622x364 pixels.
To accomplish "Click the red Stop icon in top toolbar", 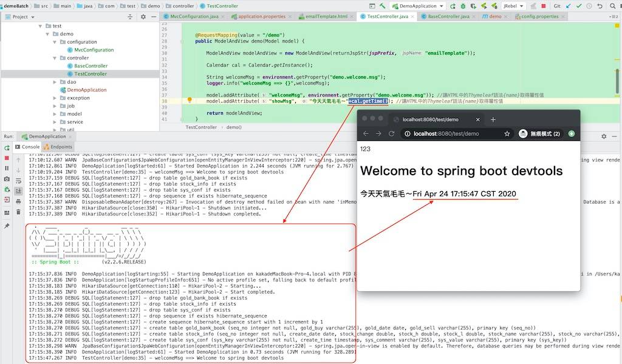I will 544,6.
